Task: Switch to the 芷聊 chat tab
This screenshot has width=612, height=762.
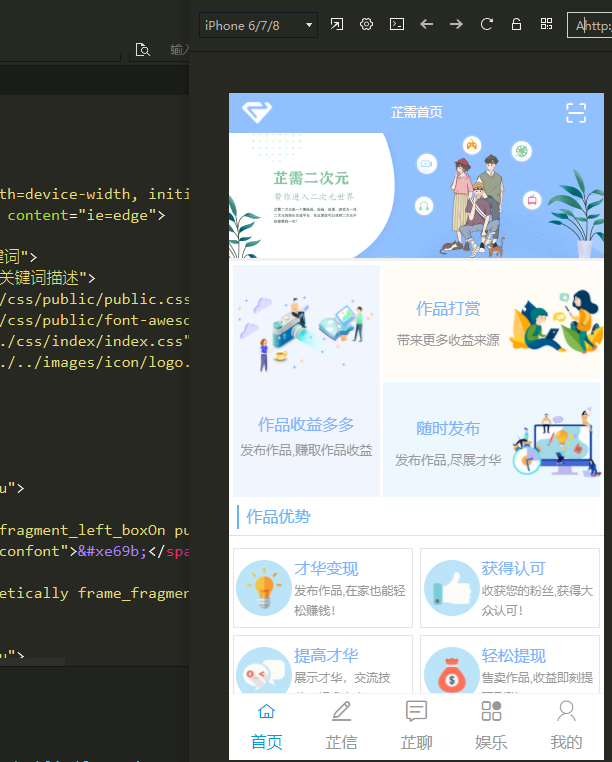Action: [416, 726]
